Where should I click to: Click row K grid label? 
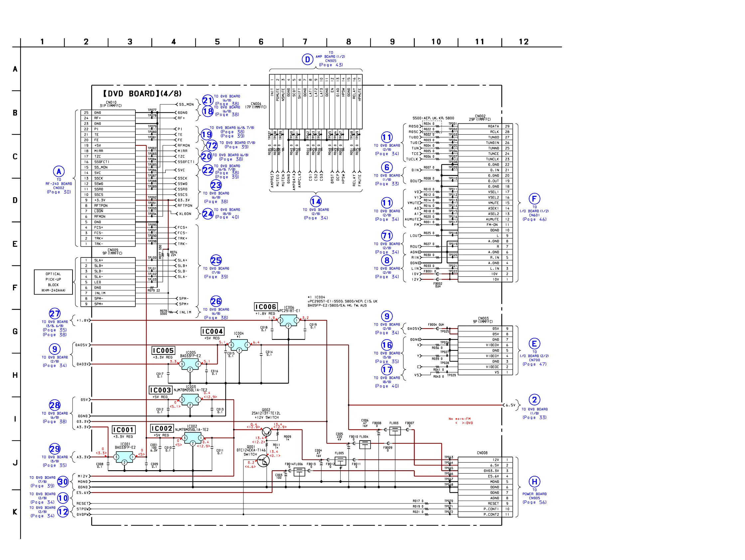15,512
